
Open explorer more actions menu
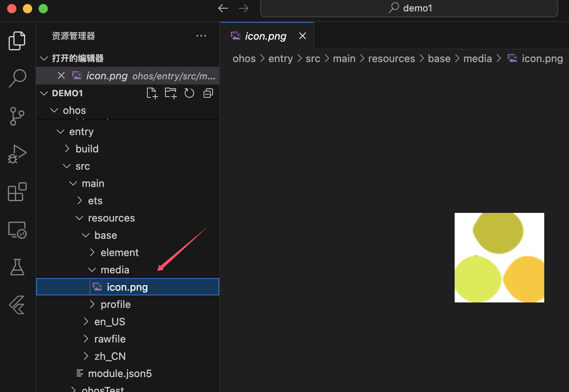[201, 36]
